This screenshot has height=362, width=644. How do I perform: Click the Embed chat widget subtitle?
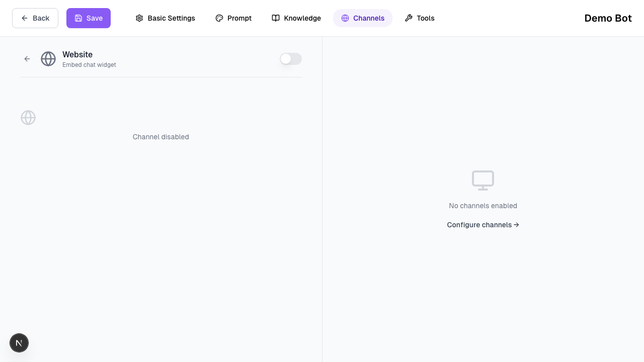[x=89, y=65]
